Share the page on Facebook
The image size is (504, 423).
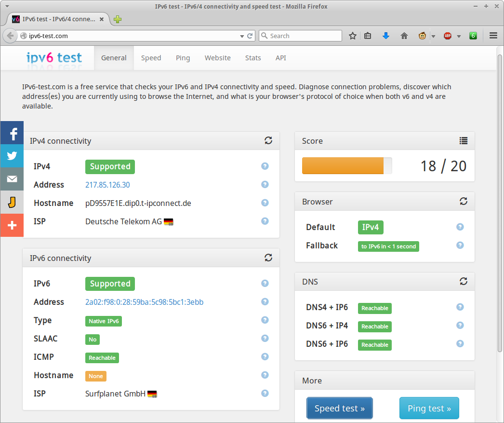[x=12, y=133]
